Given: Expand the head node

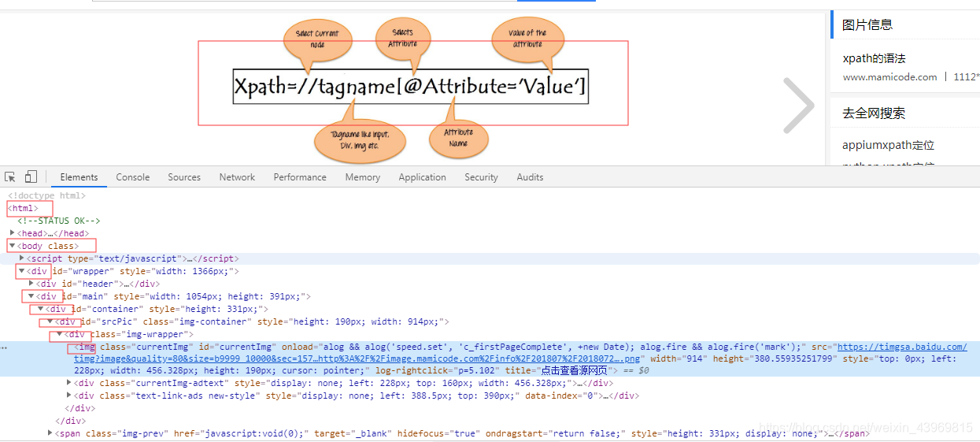Looking at the screenshot, I should coord(12,233).
